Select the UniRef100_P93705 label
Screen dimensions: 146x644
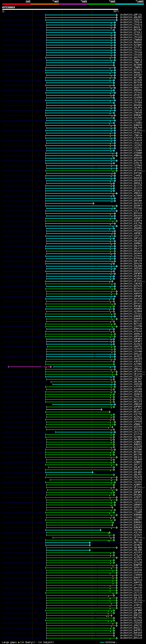pyautogui.click(x=131, y=603)
